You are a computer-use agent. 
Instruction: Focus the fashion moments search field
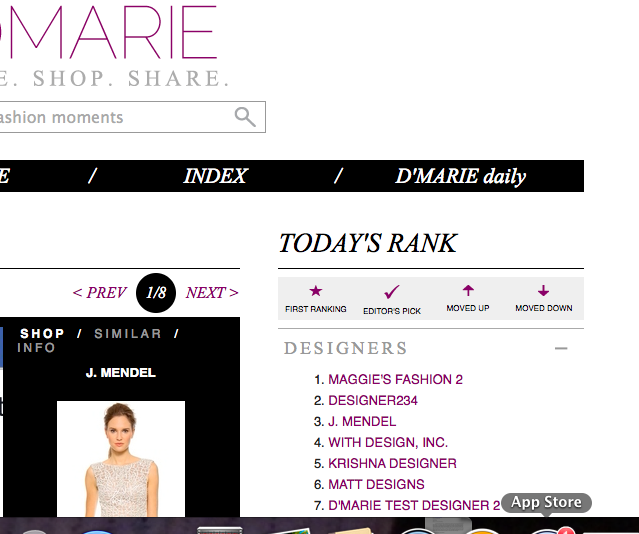pos(132,117)
